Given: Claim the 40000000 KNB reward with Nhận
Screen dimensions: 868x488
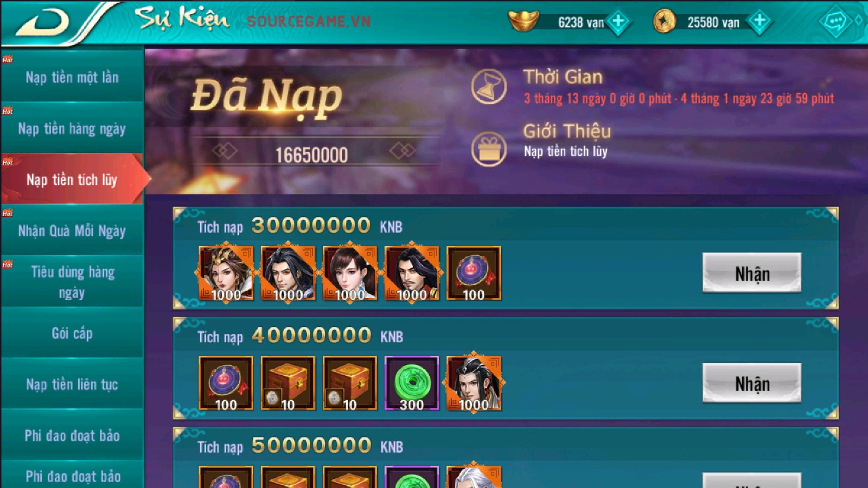Looking at the screenshot, I should coord(752,383).
